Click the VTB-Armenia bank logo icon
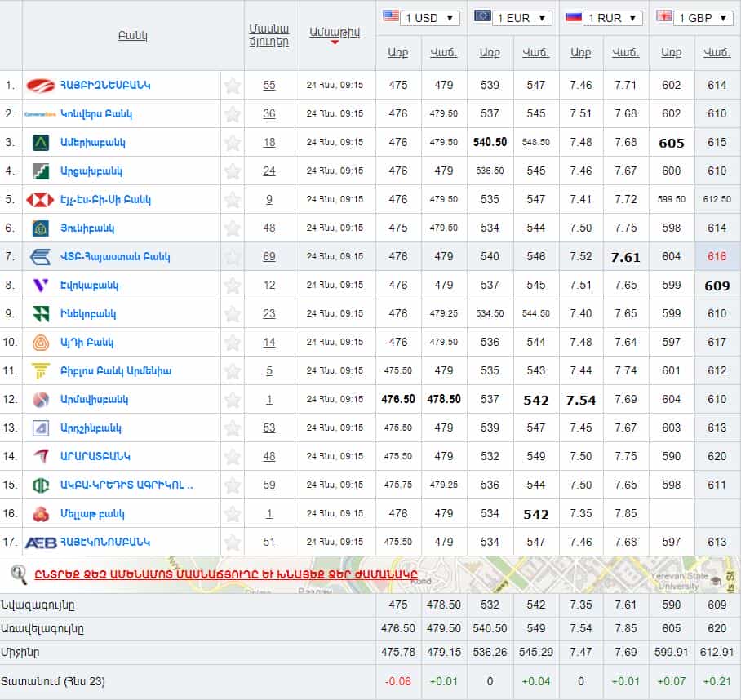 40,257
